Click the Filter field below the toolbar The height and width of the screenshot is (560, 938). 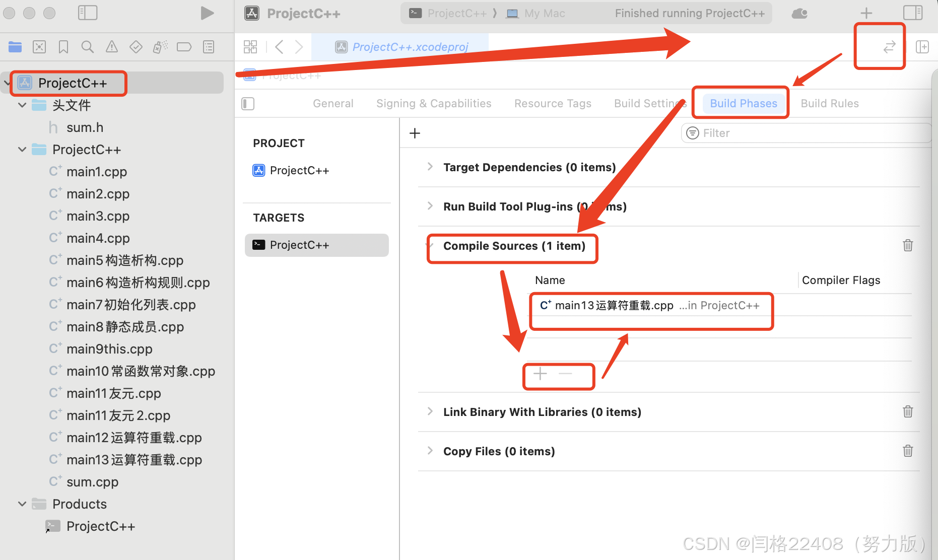coord(806,133)
